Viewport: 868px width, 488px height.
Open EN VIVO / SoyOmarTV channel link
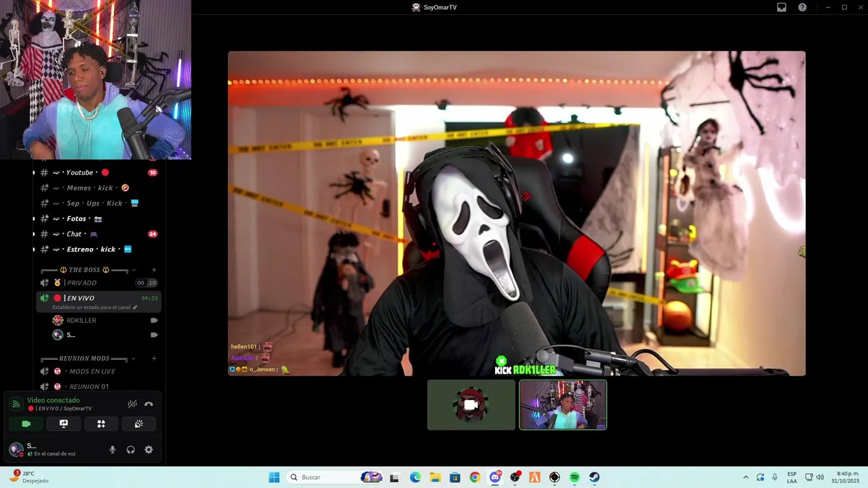60,409
